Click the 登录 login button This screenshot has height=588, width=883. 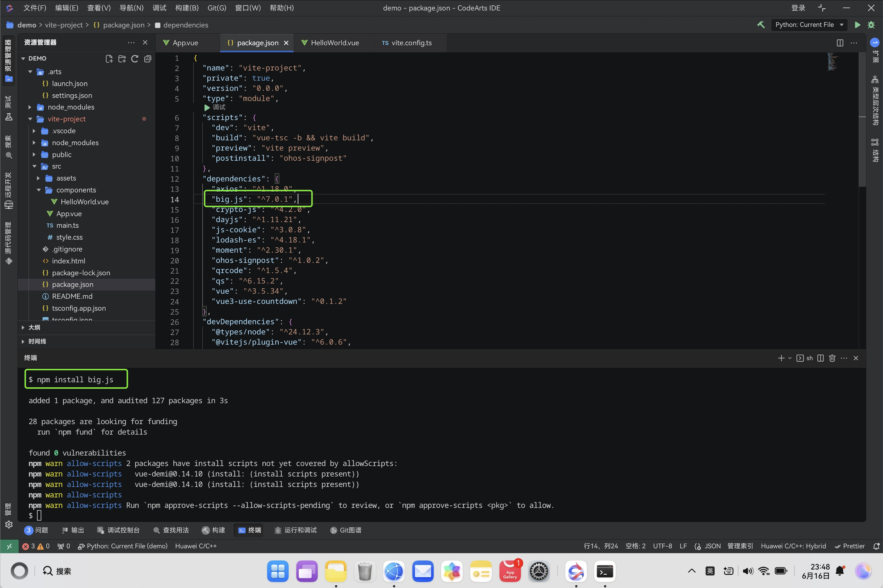(x=798, y=8)
